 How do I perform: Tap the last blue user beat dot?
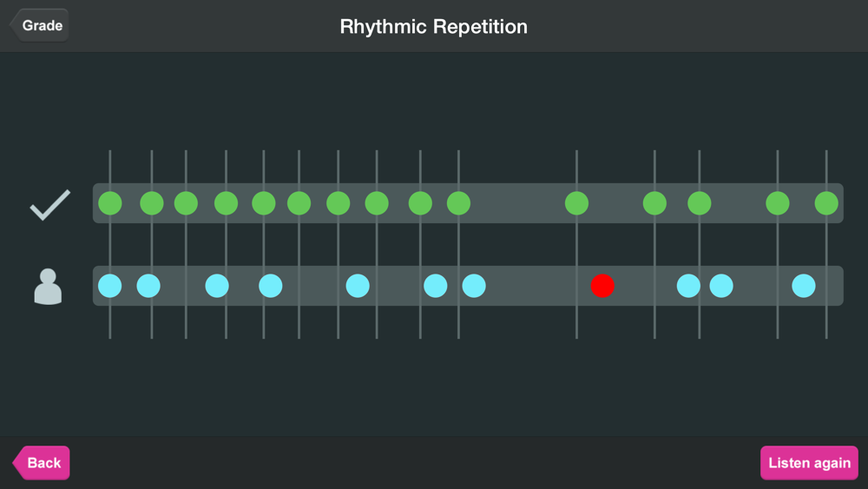pyautogui.click(x=803, y=286)
